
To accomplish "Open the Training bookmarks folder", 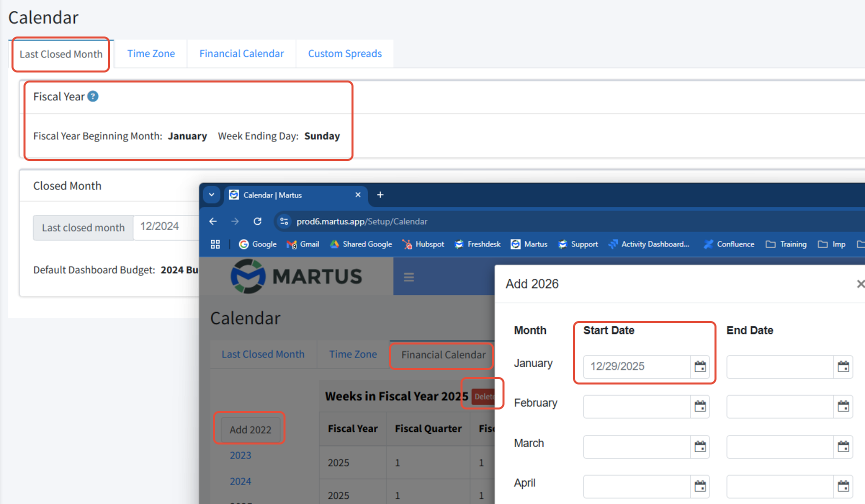I will 786,244.
